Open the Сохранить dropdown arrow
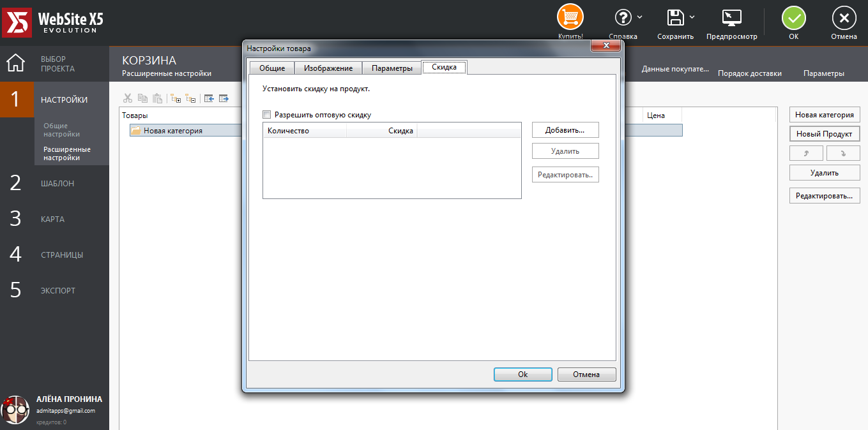This screenshot has width=868, height=430. [x=692, y=17]
